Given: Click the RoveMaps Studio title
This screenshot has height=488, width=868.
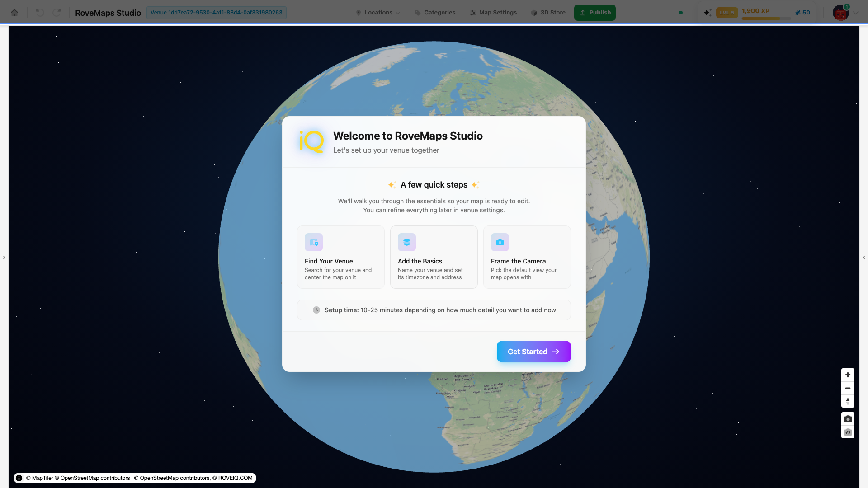Looking at the screenshot, I should tap(108, 13).
